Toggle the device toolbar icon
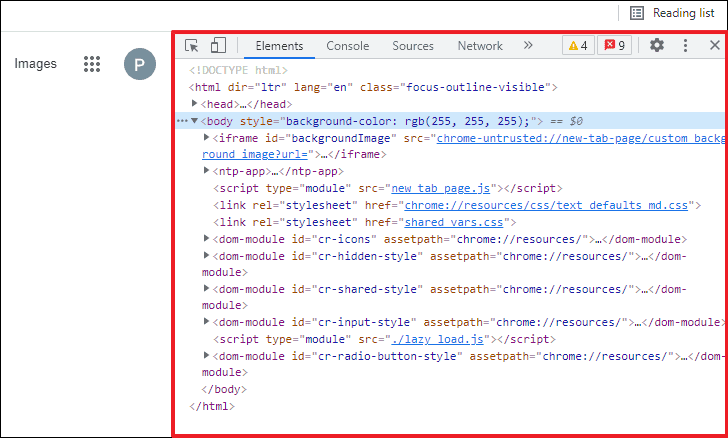The image size is (728, 438). coord(218,46)
